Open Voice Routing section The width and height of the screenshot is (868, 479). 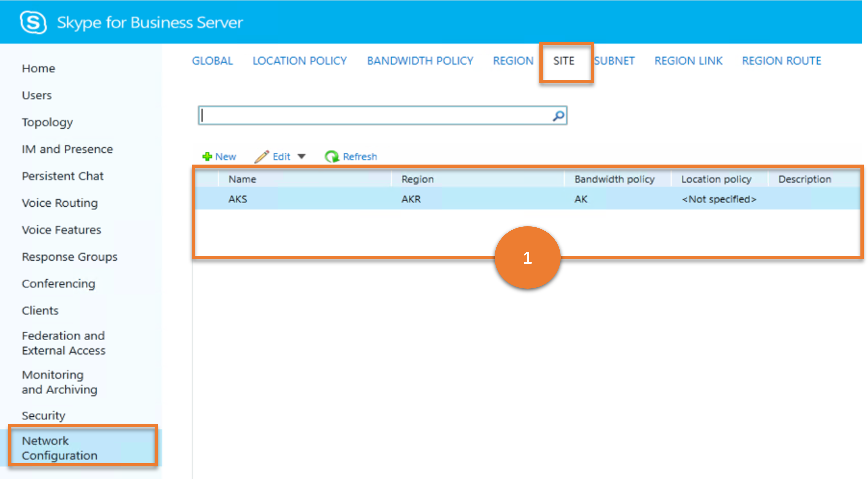click(60, 203)
